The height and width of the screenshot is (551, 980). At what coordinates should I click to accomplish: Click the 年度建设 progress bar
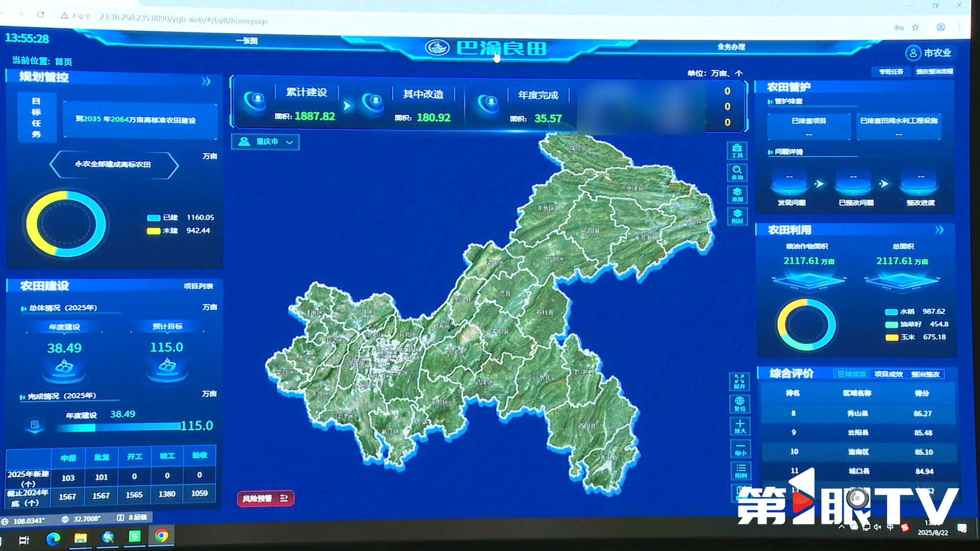click(x=118, y=427)
